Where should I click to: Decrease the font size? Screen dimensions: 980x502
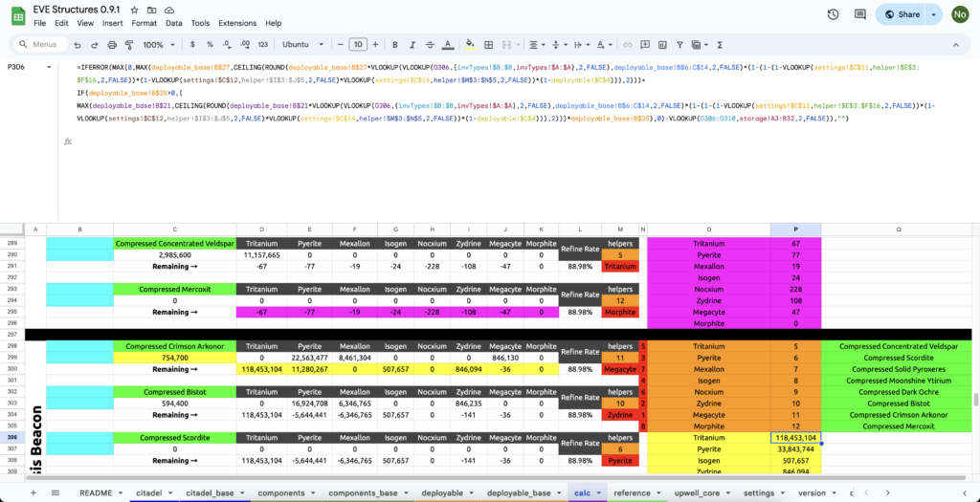pos(341,45)
